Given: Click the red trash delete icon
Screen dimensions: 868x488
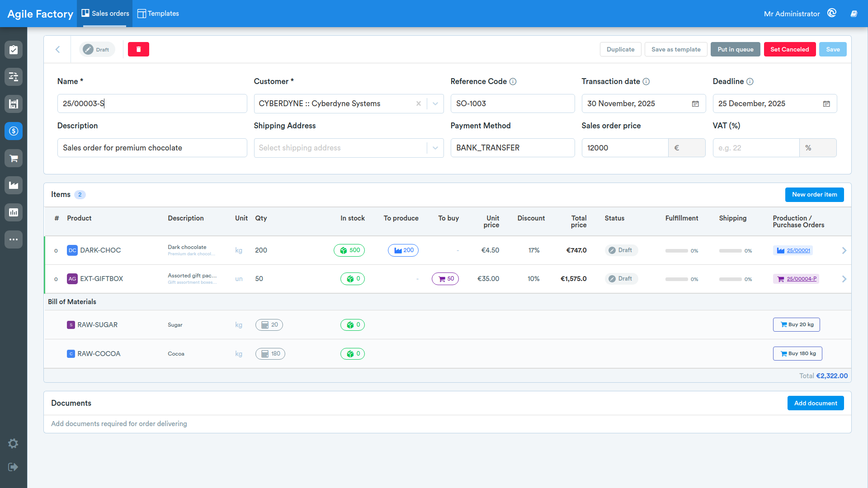Looking at the screenshot, I should (138, 49).
